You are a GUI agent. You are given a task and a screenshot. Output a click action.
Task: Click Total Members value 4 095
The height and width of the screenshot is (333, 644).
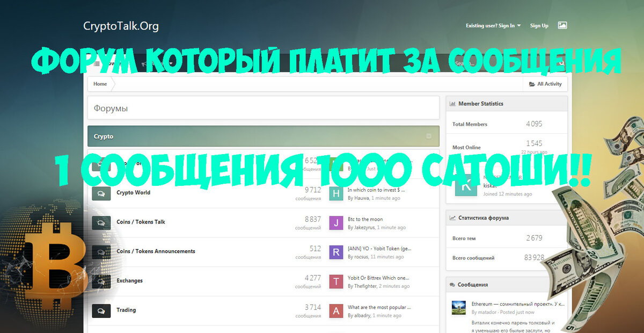point(534,124)
